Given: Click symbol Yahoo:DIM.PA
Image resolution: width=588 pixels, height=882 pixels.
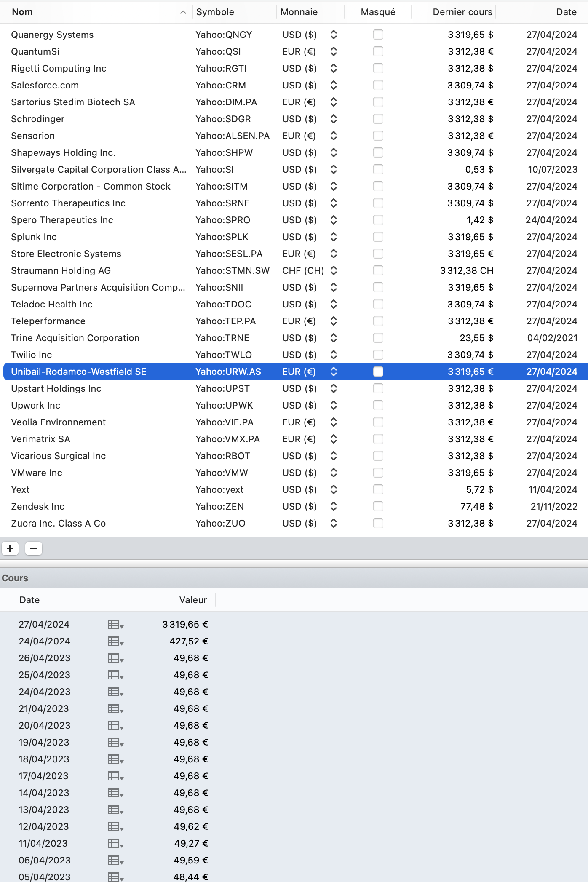Looking at the screenshot, I should tap(226, 102).
